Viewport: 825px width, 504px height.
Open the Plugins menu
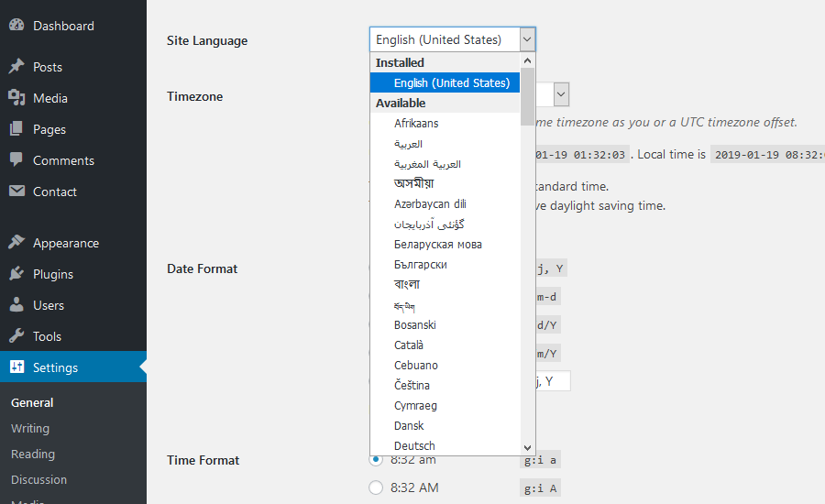click(x=53, y=274)
